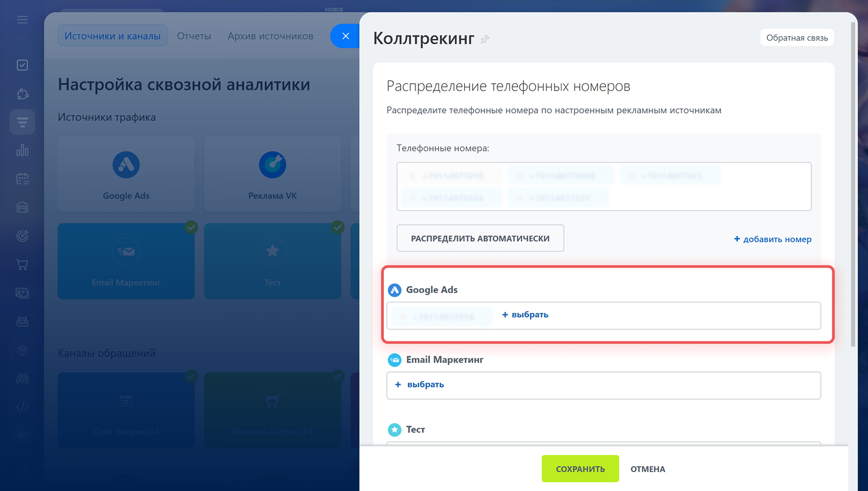Image resolution: width=868 pixels, height=491 pixels.
Task: Click выбрать under Email Маркетинг
Action: [420, 385]
